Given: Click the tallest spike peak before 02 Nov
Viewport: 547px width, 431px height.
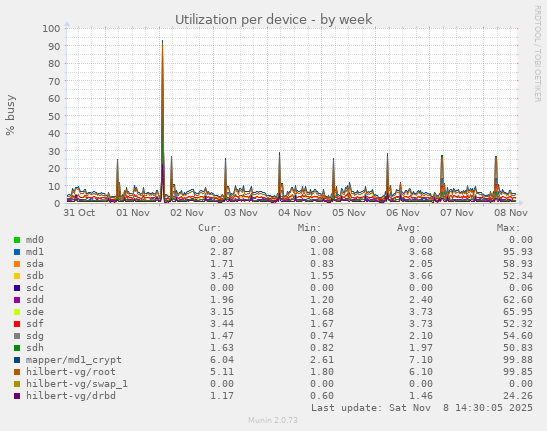Looking at the screenshot, I should (x=162, y=41).
